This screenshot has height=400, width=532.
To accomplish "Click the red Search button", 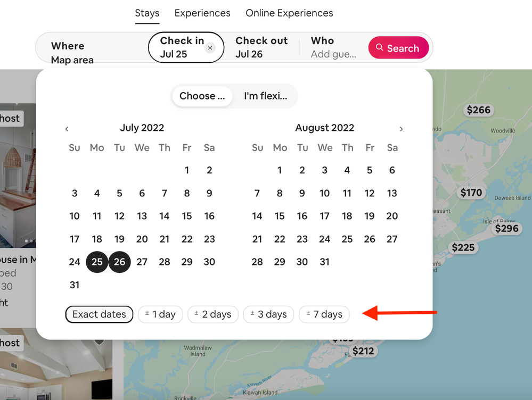I will [398, 48].
